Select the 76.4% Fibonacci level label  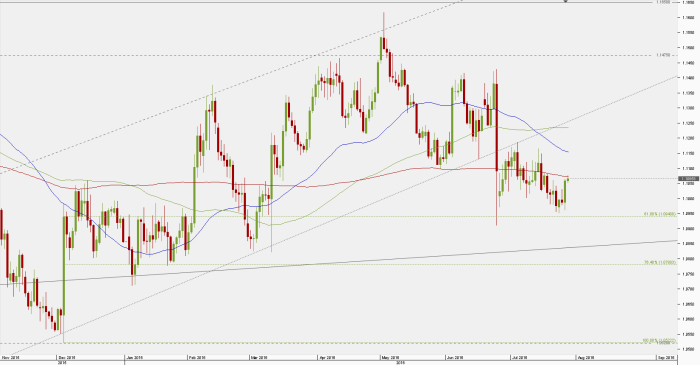click(659, 262)
